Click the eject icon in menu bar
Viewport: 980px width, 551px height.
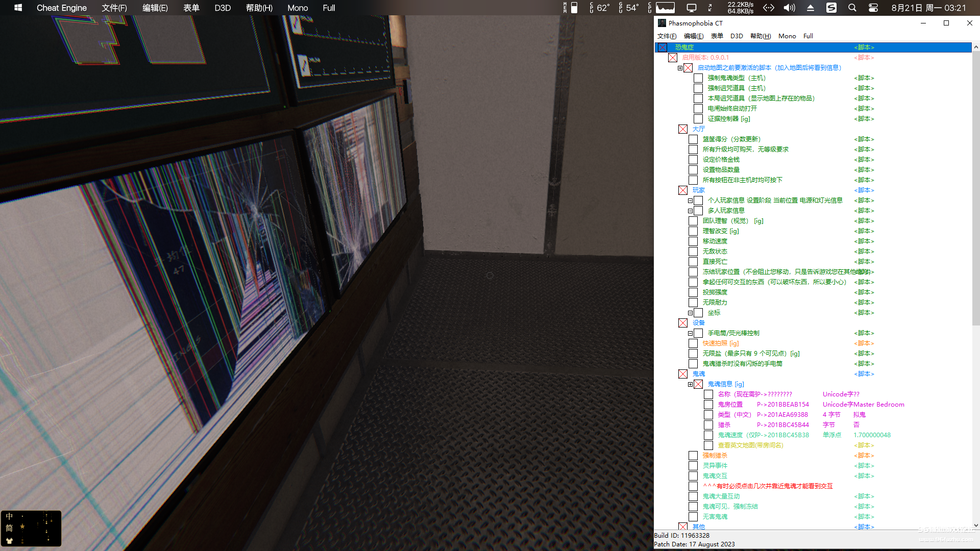810,8
